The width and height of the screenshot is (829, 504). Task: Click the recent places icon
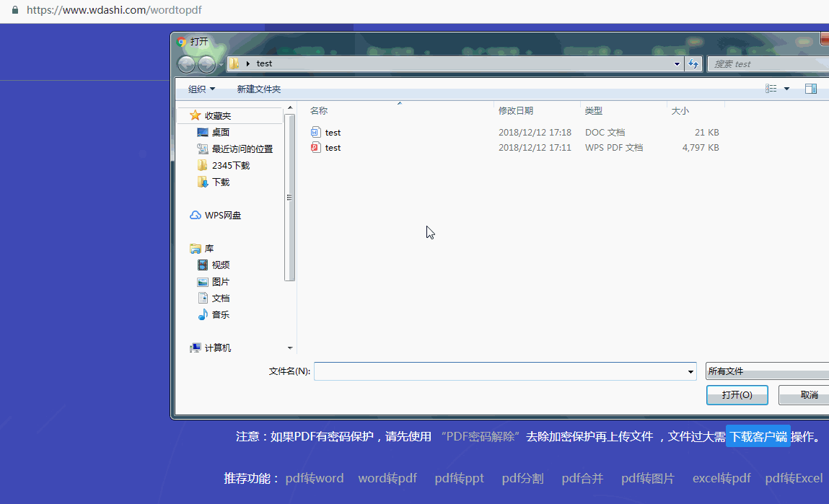[x=203, y=149]
